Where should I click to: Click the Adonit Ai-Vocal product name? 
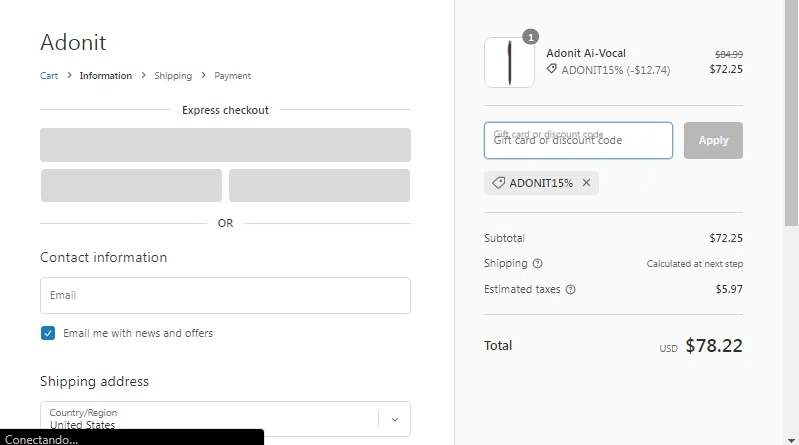(586, 53)
